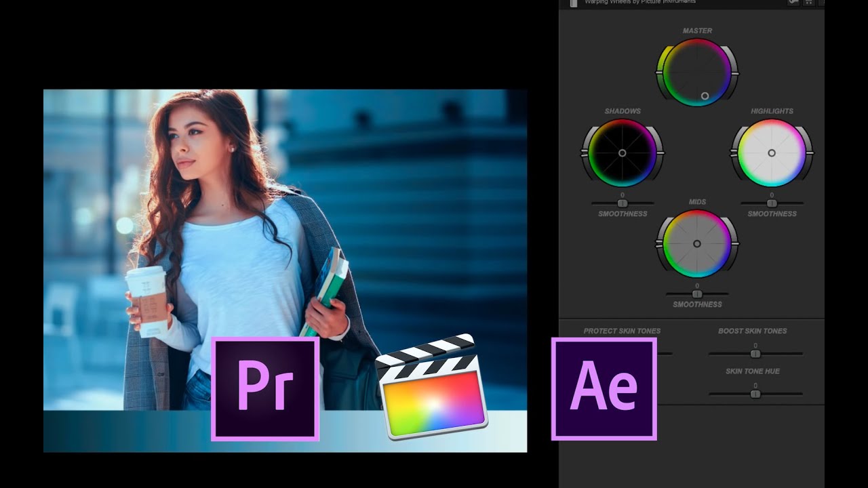Click the Master wheel right gray arc slider
The width and height of the screenshot is (868, 488).
coord(735,72)
